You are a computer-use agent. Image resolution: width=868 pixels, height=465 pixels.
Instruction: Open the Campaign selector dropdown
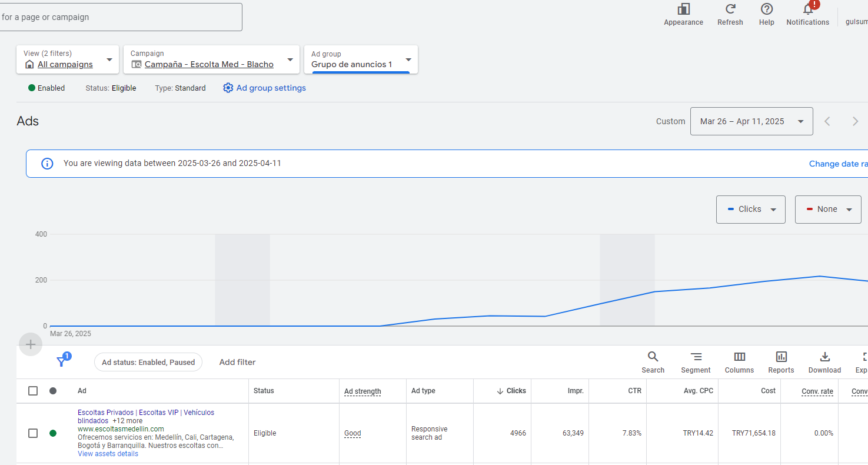coord(211,59)
